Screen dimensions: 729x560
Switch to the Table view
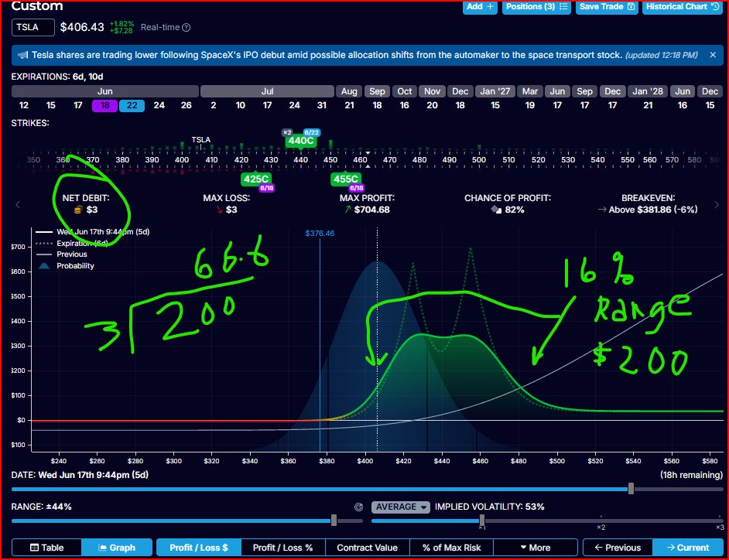(46, 548)
